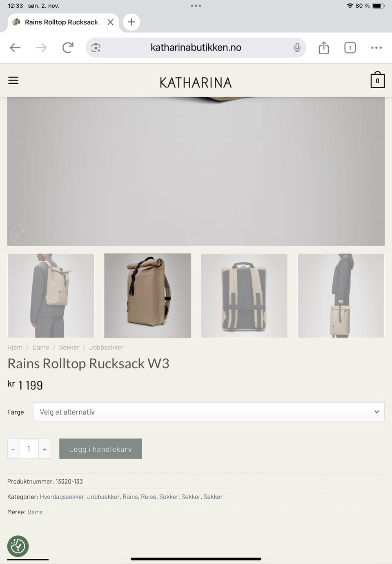Open a new tab with plus button
392x564 pixels.
131,22
